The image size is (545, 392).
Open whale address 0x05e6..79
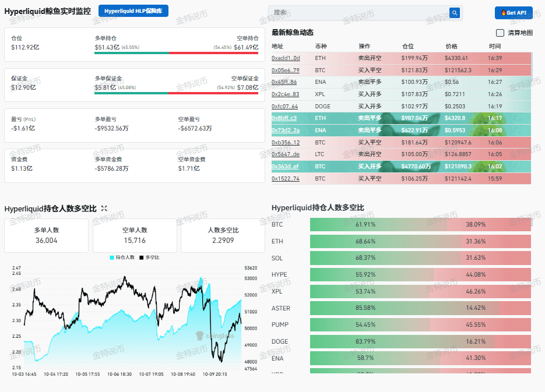(x=286, y=70)
